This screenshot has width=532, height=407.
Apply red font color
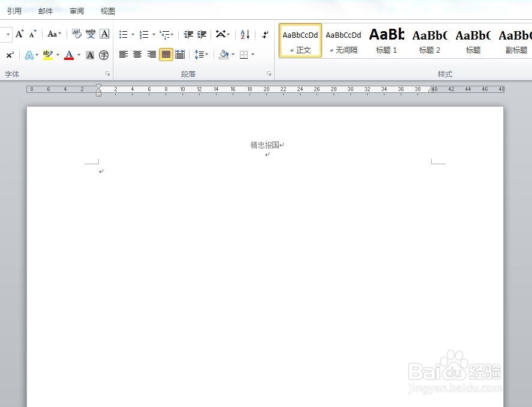pos(69,55)
